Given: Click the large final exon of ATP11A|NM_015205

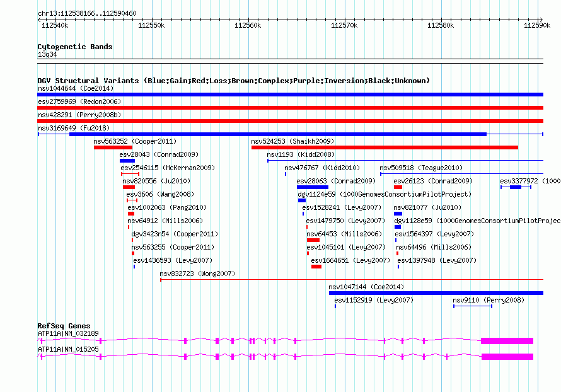Looking at the screenshot, I should click(507, 357).
